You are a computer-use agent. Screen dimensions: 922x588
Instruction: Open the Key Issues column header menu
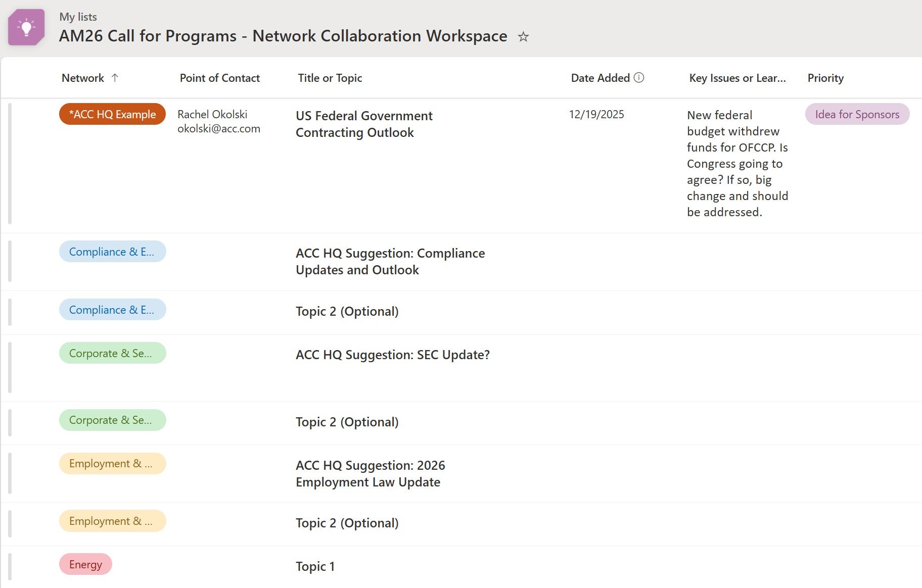(737, 78)
